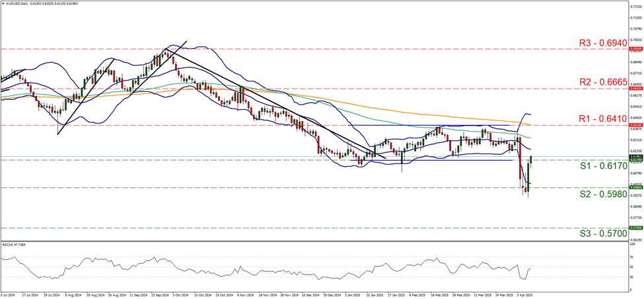Screen dimensions: 644x299
Task: Select the 3 Jan 2025 date on time axis
Action: click(x=354, y=294)
